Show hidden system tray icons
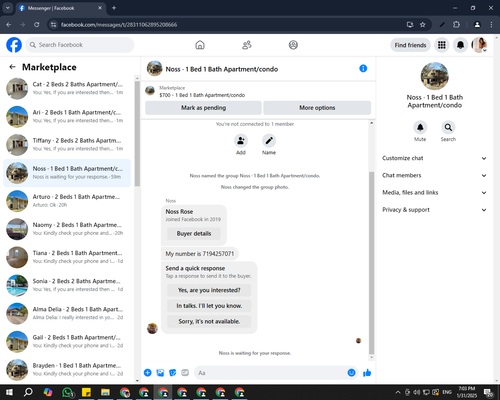500x400 pixels. [398, 392]
